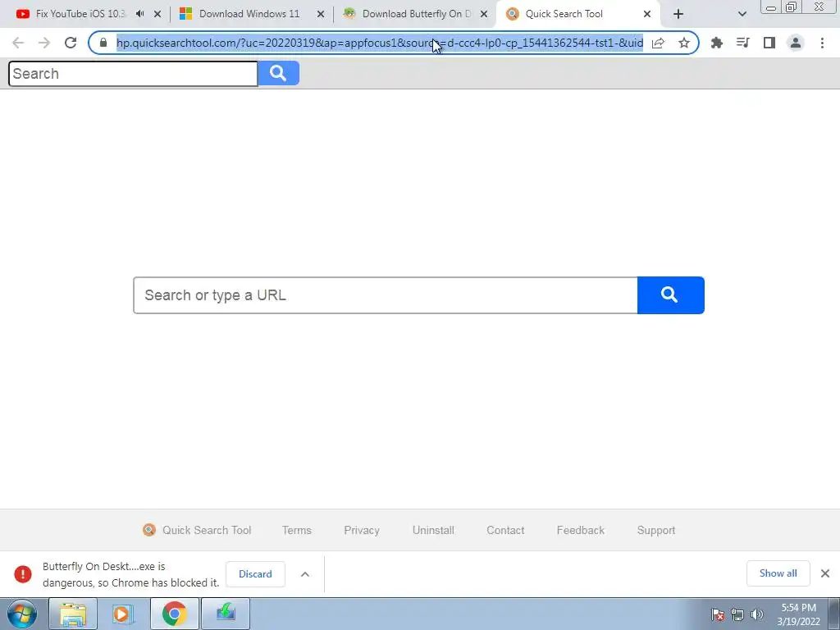Click the red dangerous download warning icon
Screen dimensions: 840x630
(23, 573)
